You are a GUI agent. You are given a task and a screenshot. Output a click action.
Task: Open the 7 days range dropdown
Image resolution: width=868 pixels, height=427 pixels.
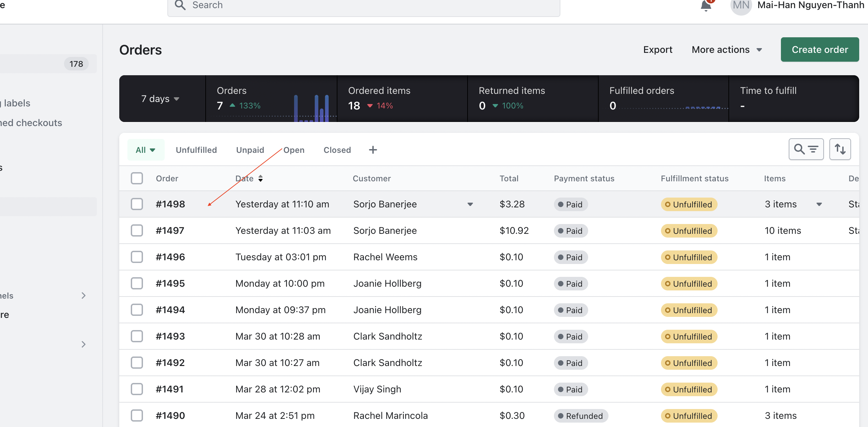pos(160,99)
